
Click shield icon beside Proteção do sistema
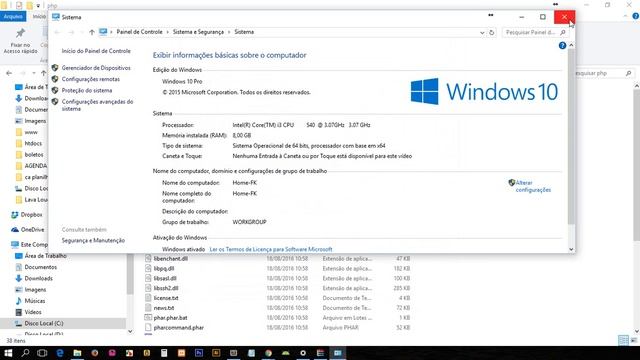tap(55, 90)
